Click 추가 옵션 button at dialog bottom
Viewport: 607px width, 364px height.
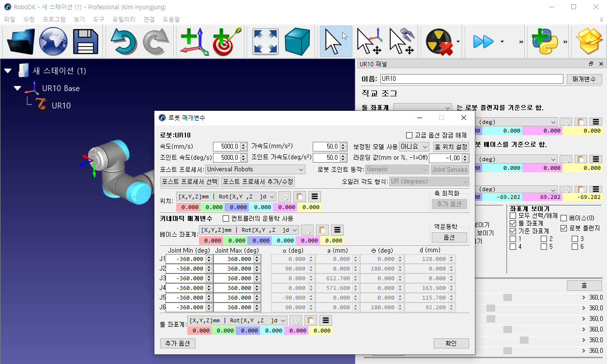(x=178, y=343)
